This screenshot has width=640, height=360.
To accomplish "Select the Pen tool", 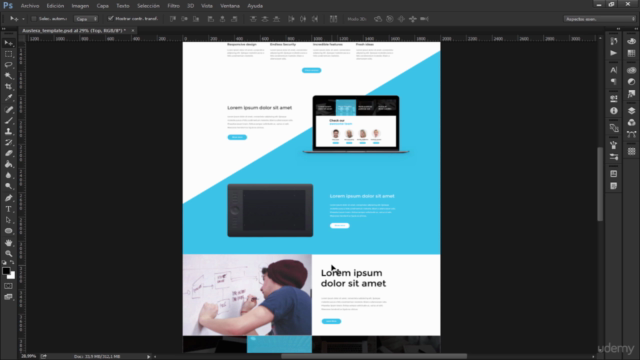I will (x=8, y=198).
